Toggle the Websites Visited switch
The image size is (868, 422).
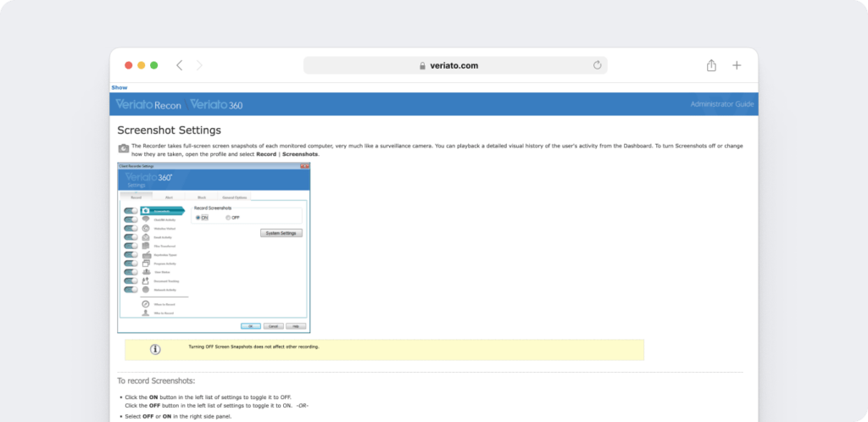(x=131, y=229)
